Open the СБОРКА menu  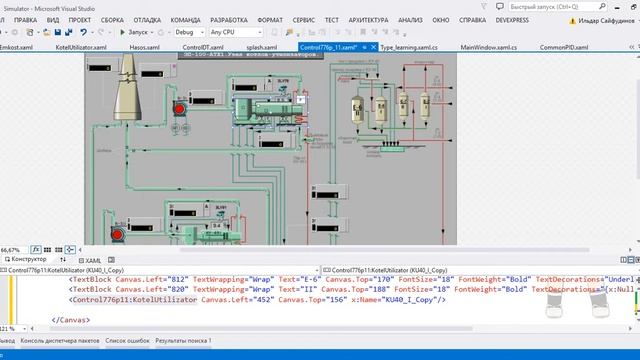point(112,20)
